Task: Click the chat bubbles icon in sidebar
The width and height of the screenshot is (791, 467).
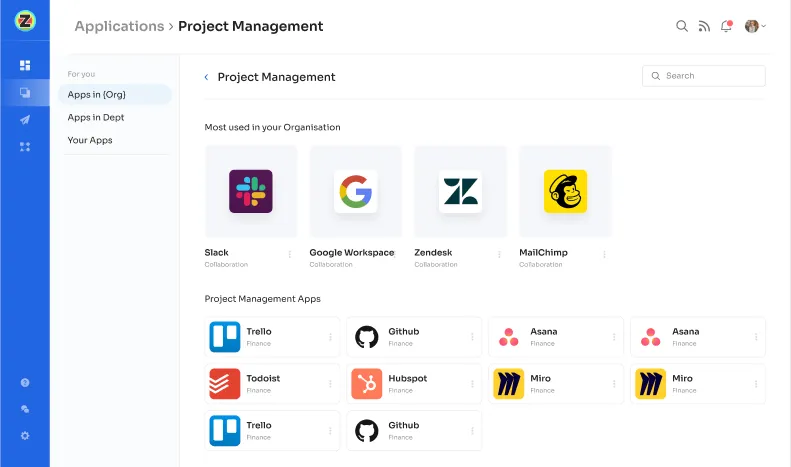Action: [x=25, y=409]
